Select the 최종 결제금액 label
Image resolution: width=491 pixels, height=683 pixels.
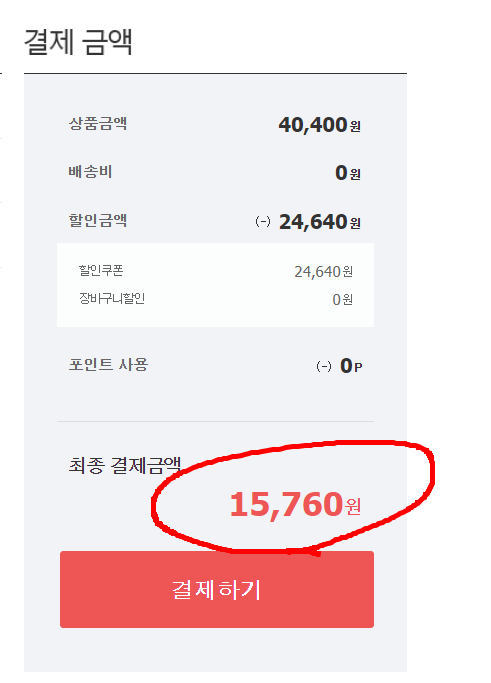click(x=125, y=465)
